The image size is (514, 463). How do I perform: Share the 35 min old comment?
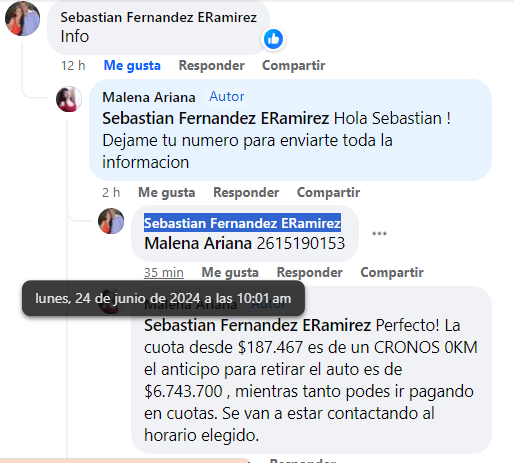(x=392, y=272)
